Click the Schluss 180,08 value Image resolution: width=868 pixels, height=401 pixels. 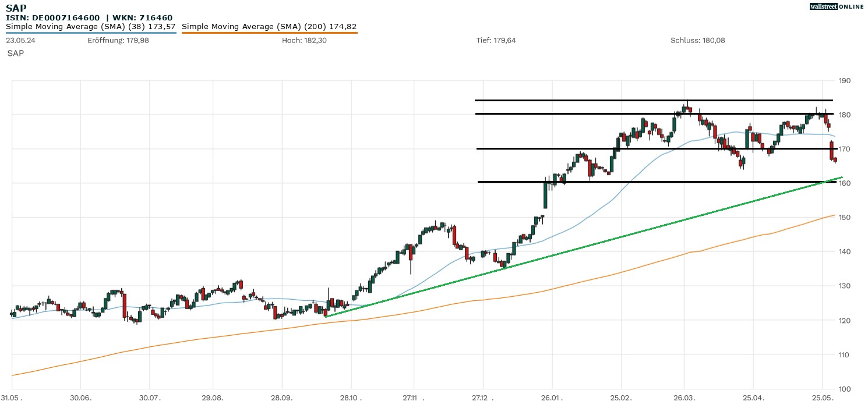(x=697, y=40)
